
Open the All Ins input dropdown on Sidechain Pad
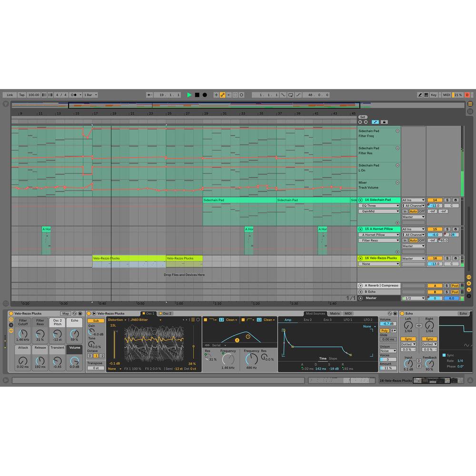[x=413, y=200]
